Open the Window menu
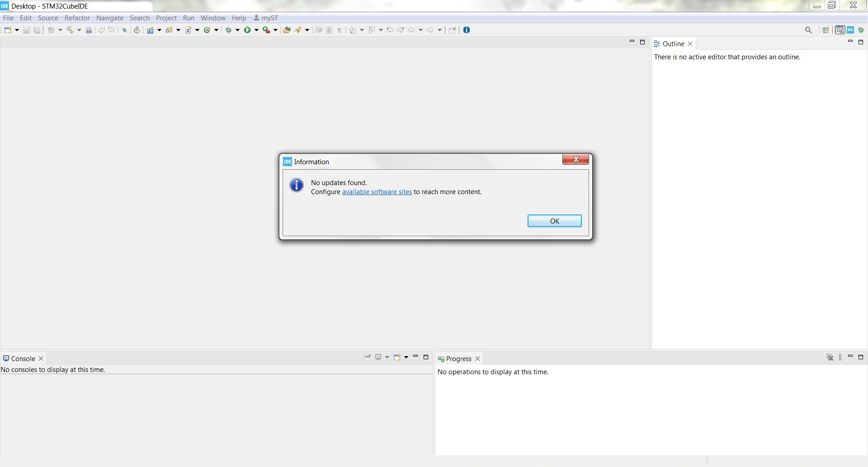Screen dimensions: 868x467 pyautogui.click(x=213, y=18)
